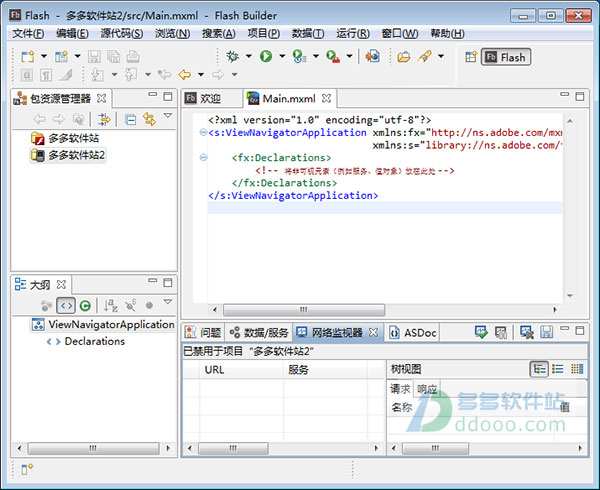This screenshot has height=490, width=600.
Task: Click the yellow back navigation arrow
Action: click(184, 75)
